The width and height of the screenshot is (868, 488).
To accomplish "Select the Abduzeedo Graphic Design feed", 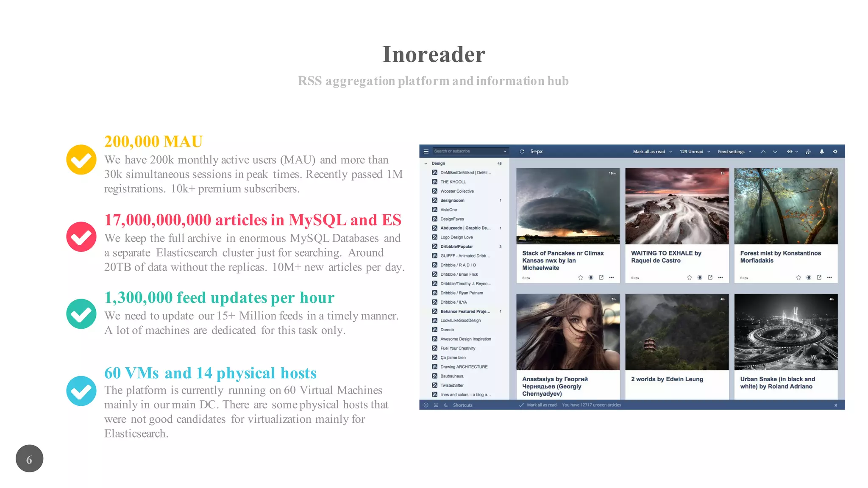I will (465, 228).
